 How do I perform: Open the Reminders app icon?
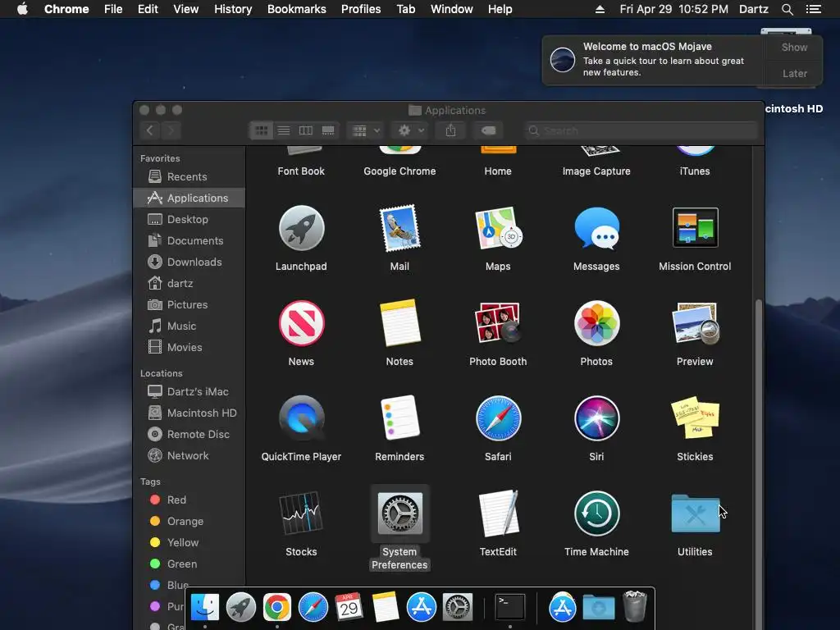coord(399,418)
